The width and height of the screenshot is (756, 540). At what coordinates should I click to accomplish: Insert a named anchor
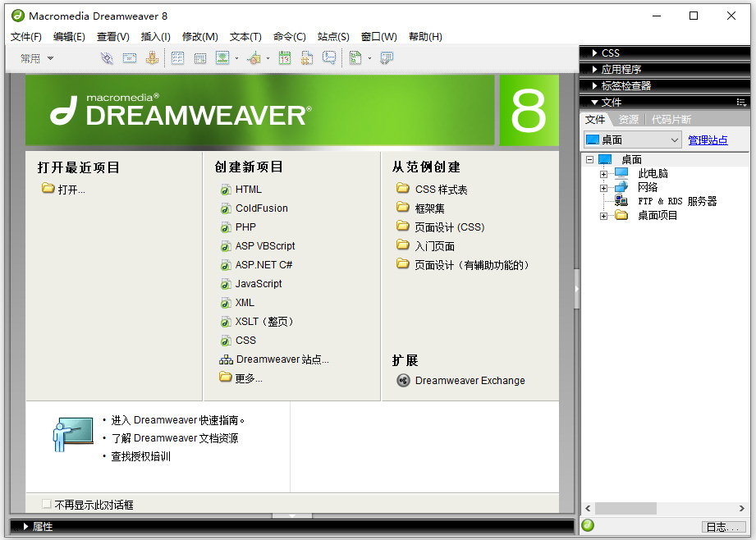click(x=152, y=57)
